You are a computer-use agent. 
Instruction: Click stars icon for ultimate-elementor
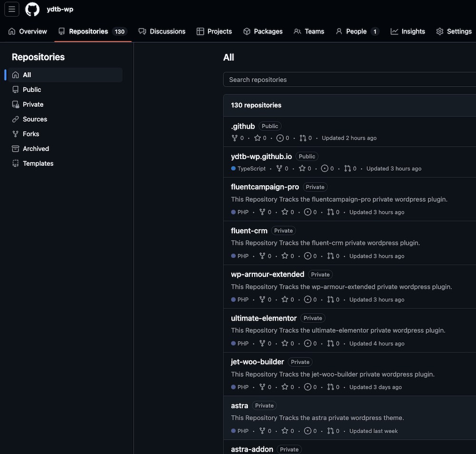coord(285,343)
